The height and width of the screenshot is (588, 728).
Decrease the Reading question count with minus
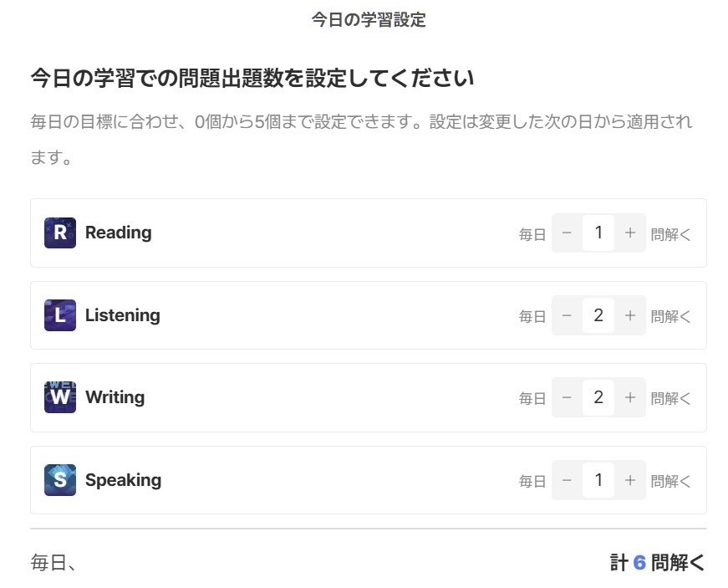(x=567, y=233)
